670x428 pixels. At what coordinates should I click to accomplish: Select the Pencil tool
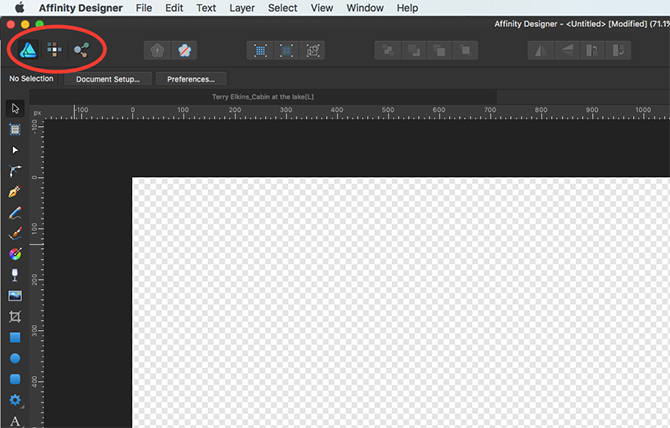[x=15, y=212]
